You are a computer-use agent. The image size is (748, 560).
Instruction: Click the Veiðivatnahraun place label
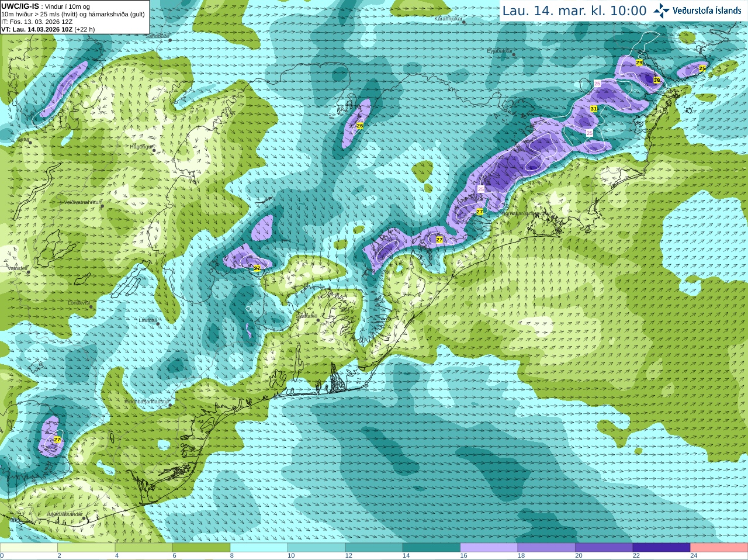tap(83, 202)
